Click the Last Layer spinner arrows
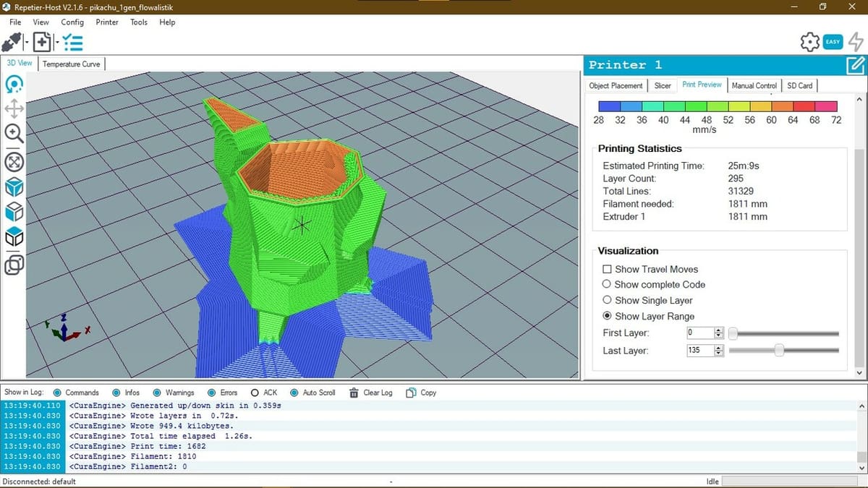 pyautogui.click(x=718, y=350)
